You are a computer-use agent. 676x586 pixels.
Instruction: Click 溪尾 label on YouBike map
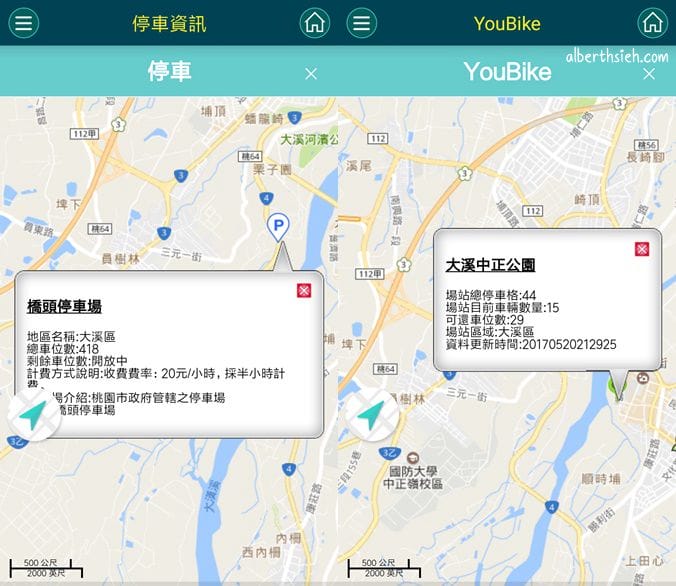click(359, 166)
